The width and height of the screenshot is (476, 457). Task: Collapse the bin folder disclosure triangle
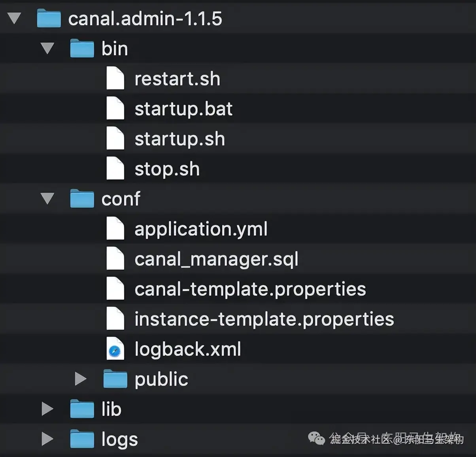click(x=47, y=48)
